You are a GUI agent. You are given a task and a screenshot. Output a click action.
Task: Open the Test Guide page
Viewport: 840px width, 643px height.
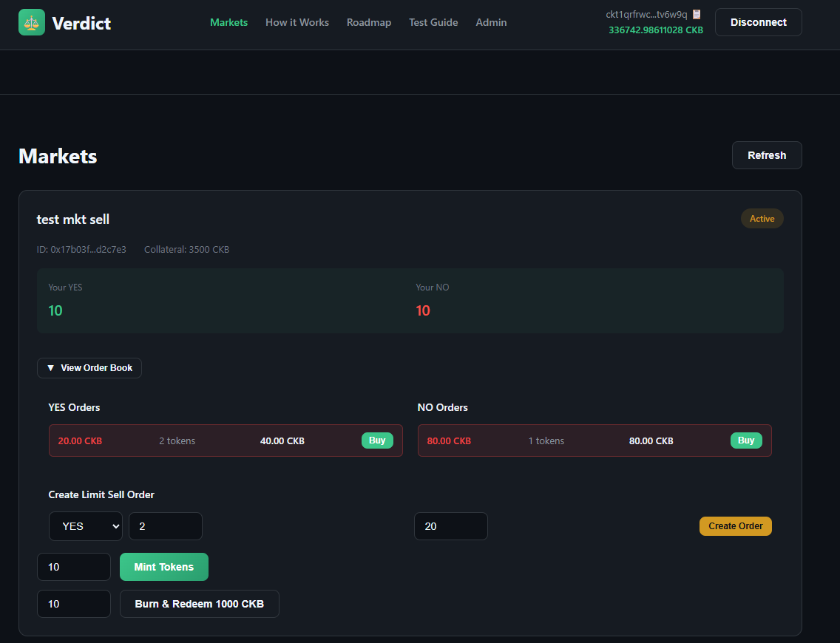[433, 22]
